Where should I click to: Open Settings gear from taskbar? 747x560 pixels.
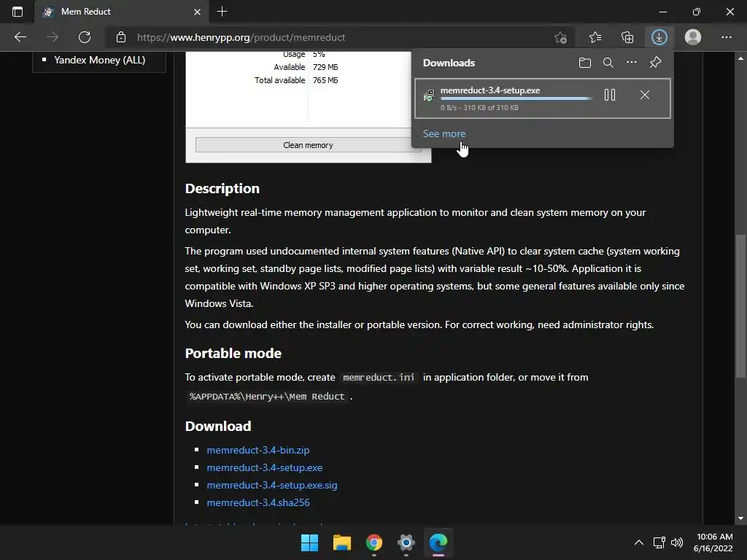406,542
